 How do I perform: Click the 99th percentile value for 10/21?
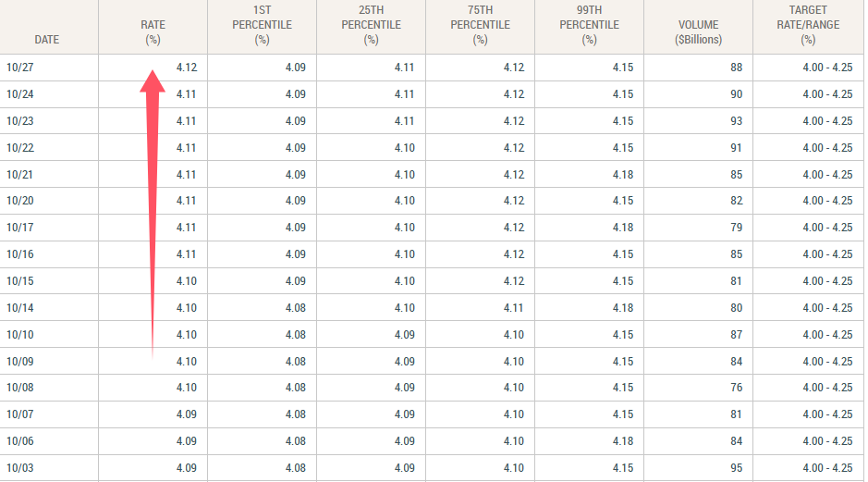coord(622,175)
